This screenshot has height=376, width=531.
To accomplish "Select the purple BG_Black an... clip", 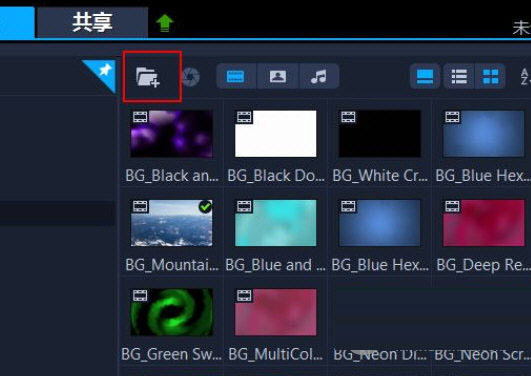I will [x=172, y=134].
